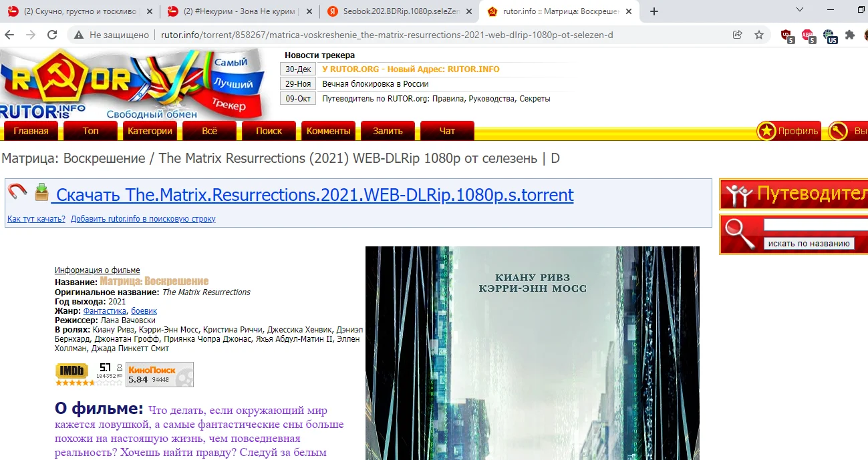Open the Категории menu item
Screen dimensions: 868x460
[x=150, y=131]
